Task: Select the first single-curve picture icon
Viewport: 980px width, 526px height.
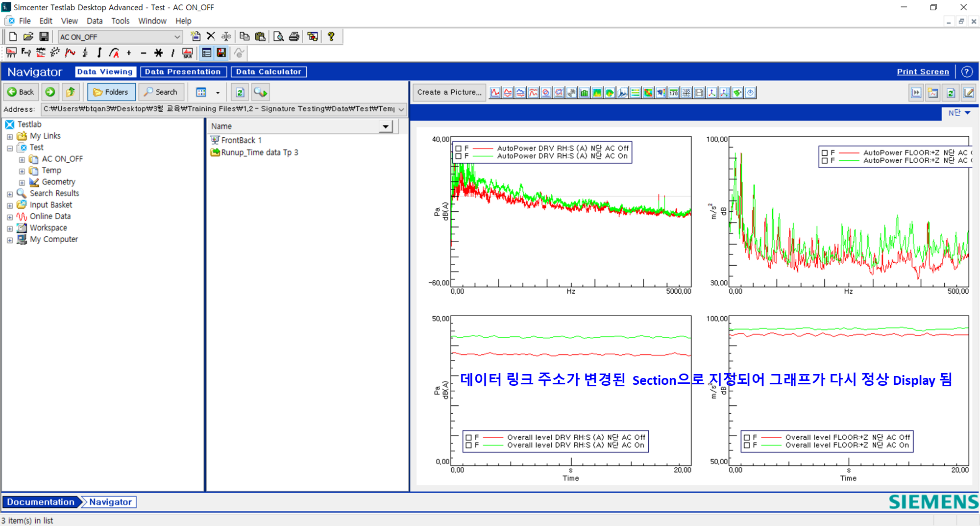Action: [495, 92]
